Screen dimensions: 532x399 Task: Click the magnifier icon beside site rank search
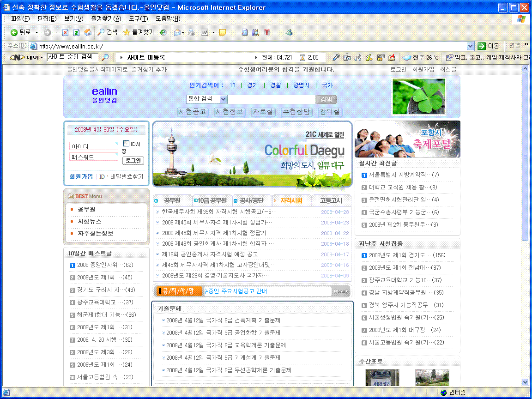click(105, 57)
